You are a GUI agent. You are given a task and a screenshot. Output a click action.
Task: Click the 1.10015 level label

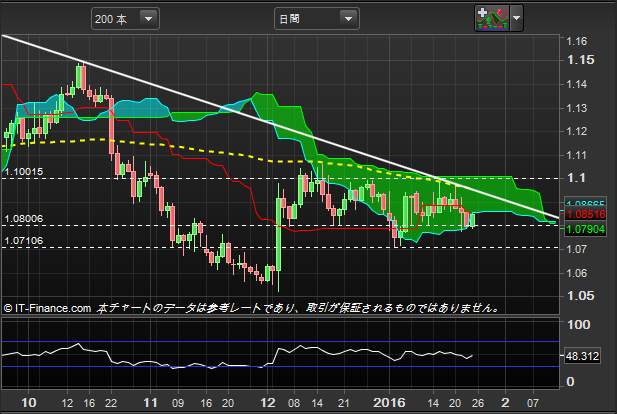pos(24,172)
